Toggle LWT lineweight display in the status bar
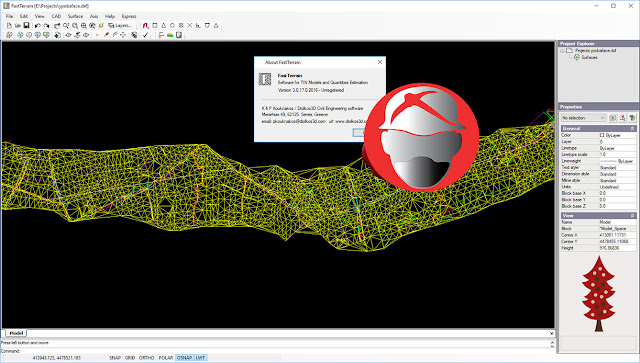Viewport: 640px width, 363px height. coord(200,358)
